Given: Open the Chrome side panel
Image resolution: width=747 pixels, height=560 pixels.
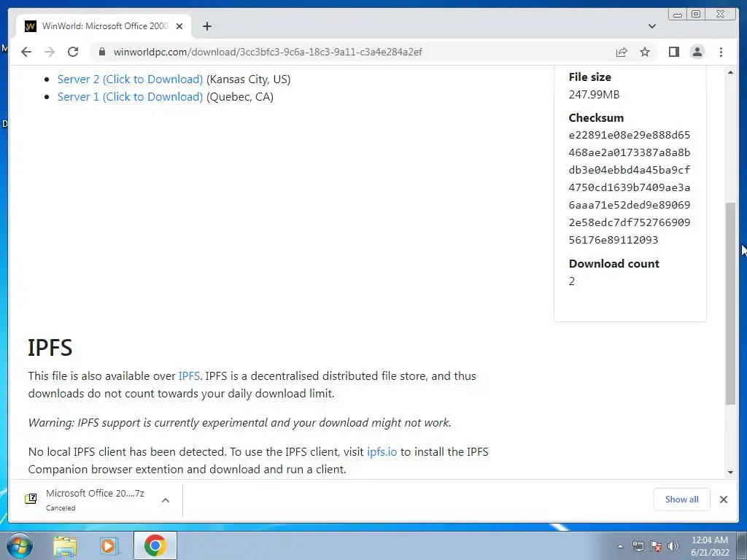Looking at the screenshot, I should (x=673, y=52).
